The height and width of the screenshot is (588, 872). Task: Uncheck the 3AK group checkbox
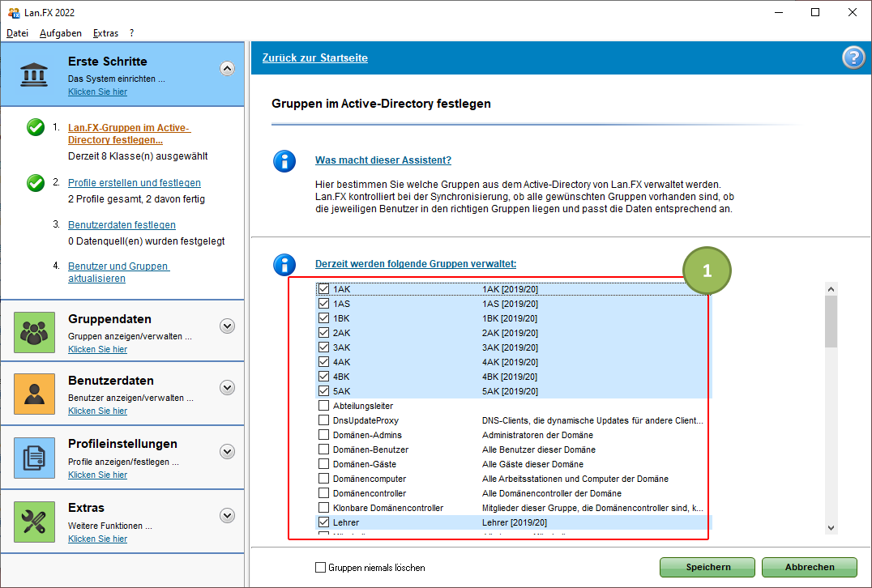coord(323,347)
